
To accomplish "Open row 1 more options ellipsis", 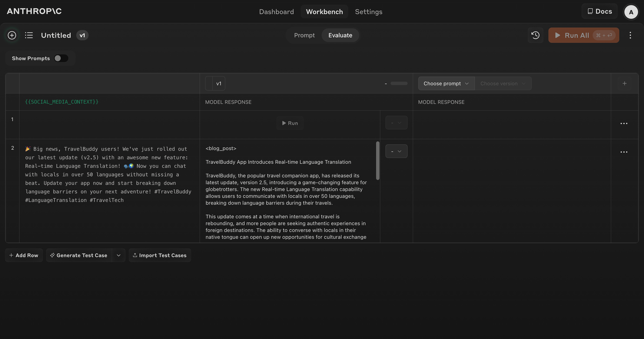I will [x=624, y=124].
